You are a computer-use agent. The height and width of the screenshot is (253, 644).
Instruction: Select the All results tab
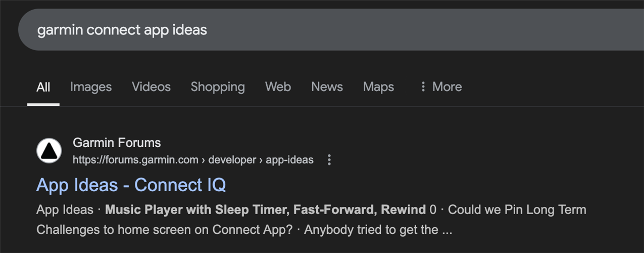[x=43, y=87]
